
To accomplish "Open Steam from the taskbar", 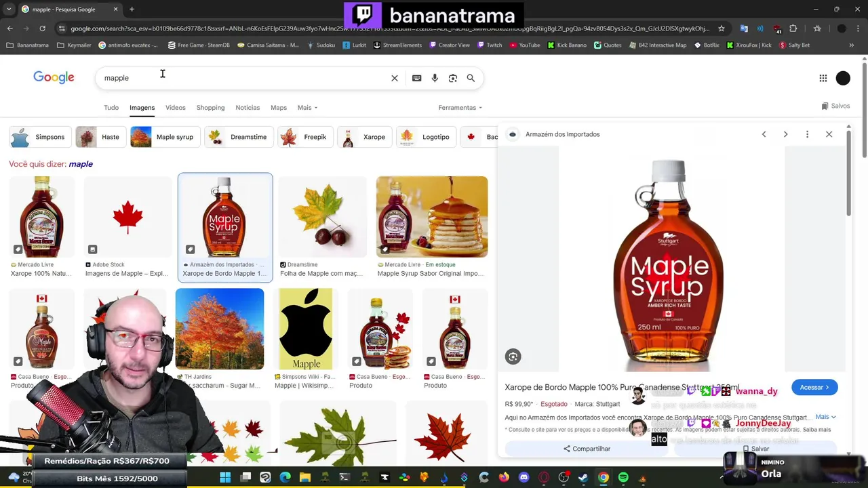I will (583, 477).
